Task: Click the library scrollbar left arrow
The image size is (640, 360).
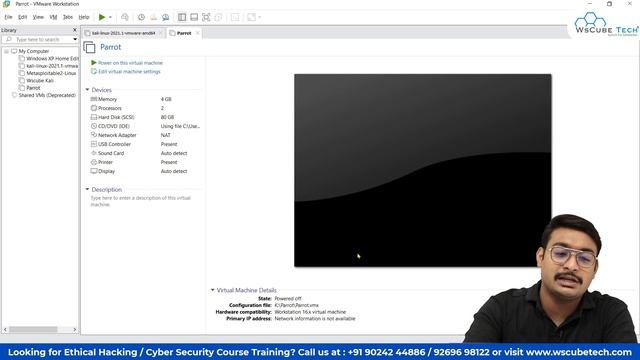Action: point(5,329)
